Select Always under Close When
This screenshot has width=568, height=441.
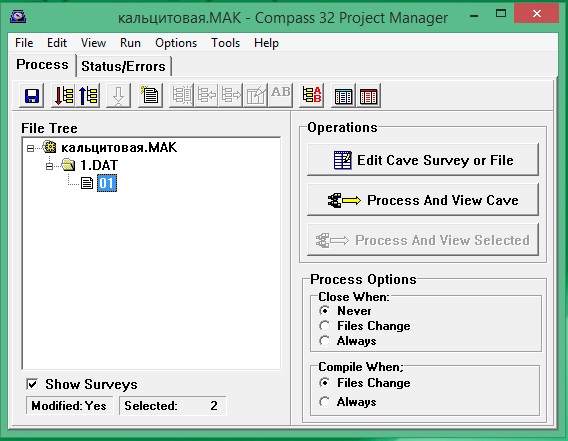pyautogui.click(x=325, y=341)
